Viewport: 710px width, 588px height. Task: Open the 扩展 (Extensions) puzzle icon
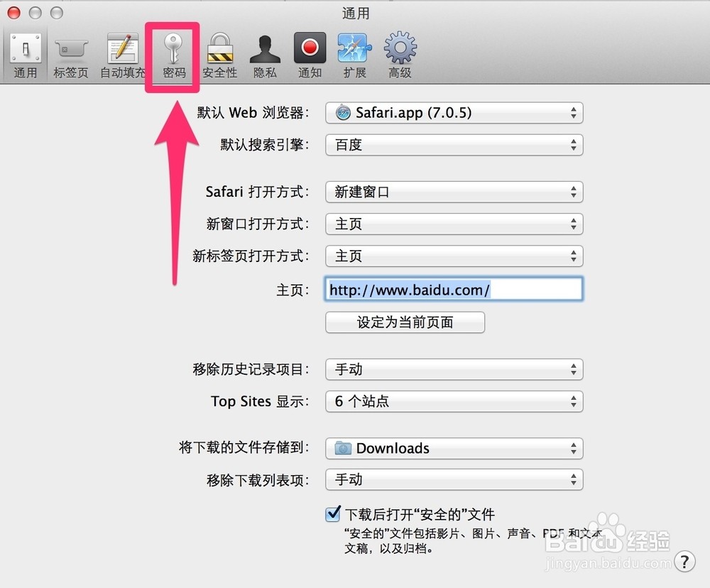[354, 55]
